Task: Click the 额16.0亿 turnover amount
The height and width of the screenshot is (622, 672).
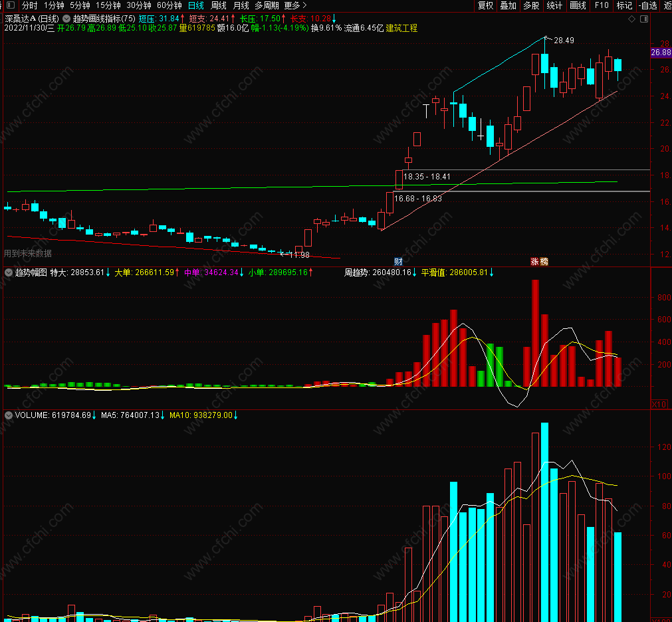Action: pyautogui.click(x=233, y=29)
